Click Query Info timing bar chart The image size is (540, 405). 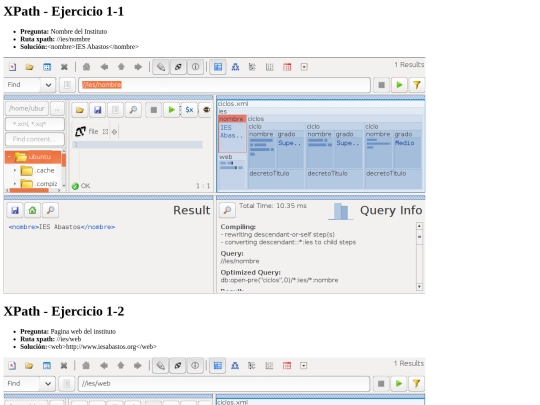(x=341, y=211)
